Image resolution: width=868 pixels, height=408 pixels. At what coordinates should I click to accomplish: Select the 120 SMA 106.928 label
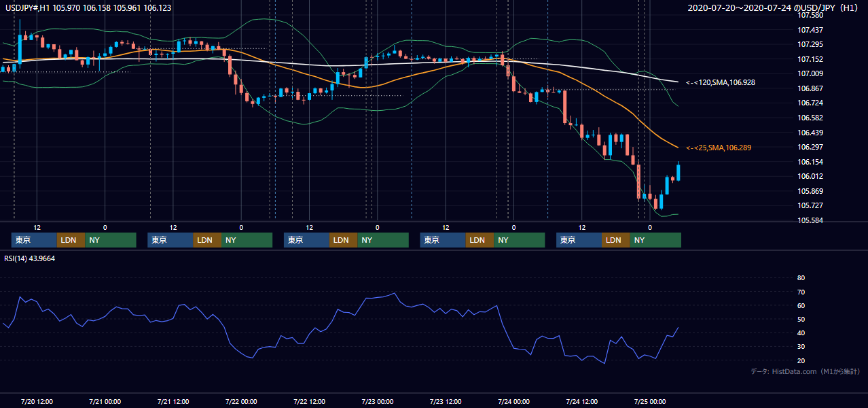pos(721,82)
